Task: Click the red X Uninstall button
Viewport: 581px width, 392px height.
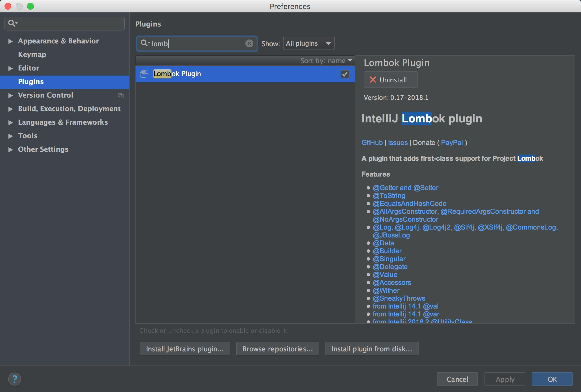Action: [390, 80]
